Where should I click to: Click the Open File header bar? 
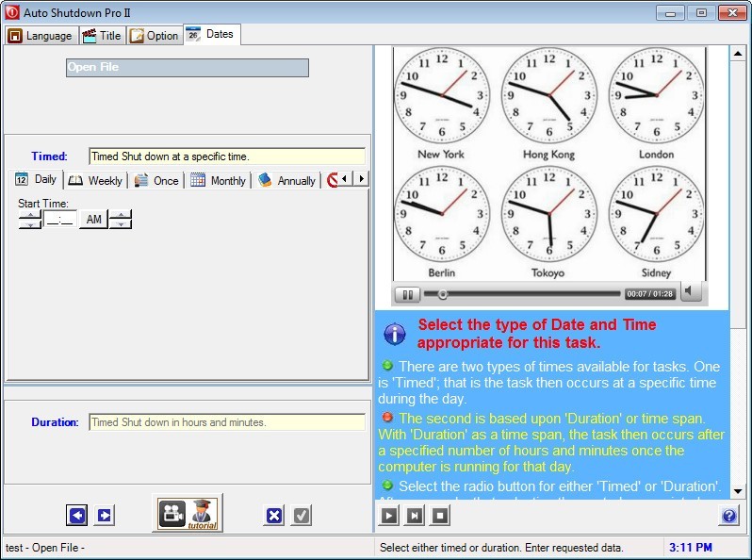point(188,68)
